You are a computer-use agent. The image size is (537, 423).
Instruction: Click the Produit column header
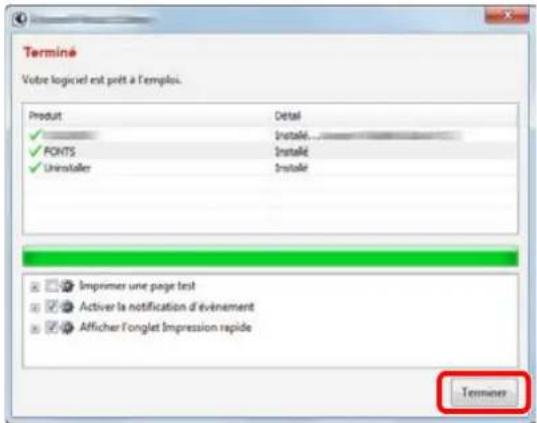[45, 116]
